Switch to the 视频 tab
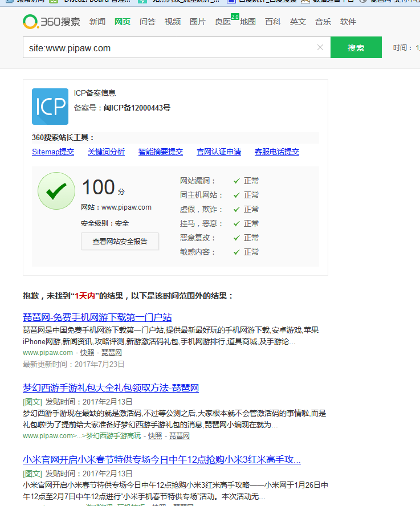 (173, 22)
